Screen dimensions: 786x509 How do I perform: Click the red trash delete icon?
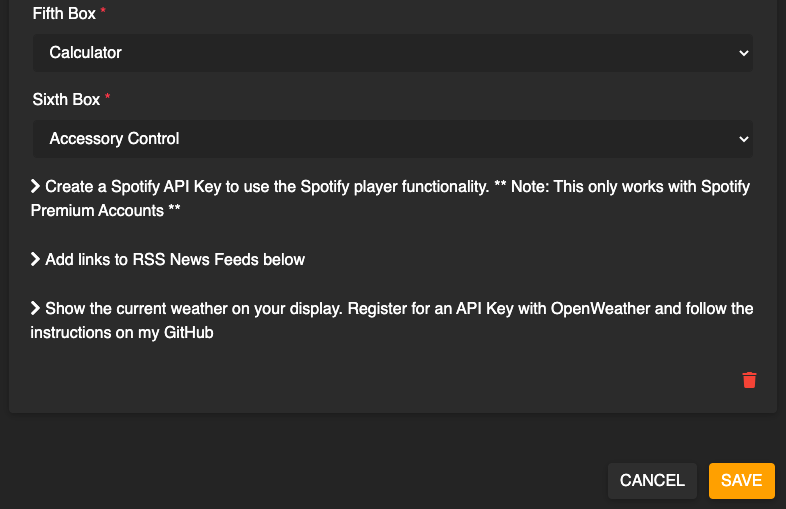click(x=749, y=380)
